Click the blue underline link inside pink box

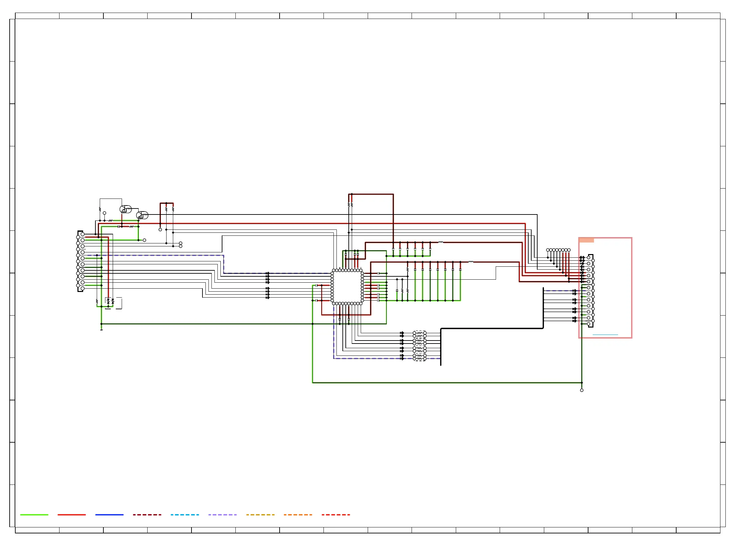click(x=606, y=335)
